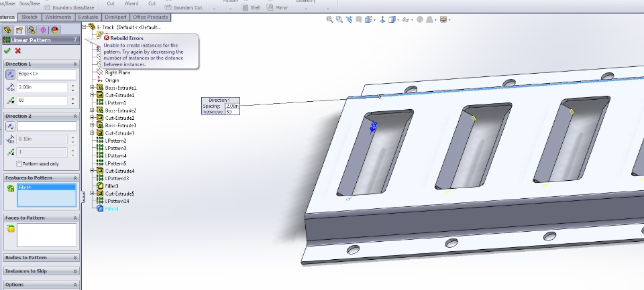
Task: Click Section View icon
Action: (x=358, y=19)
